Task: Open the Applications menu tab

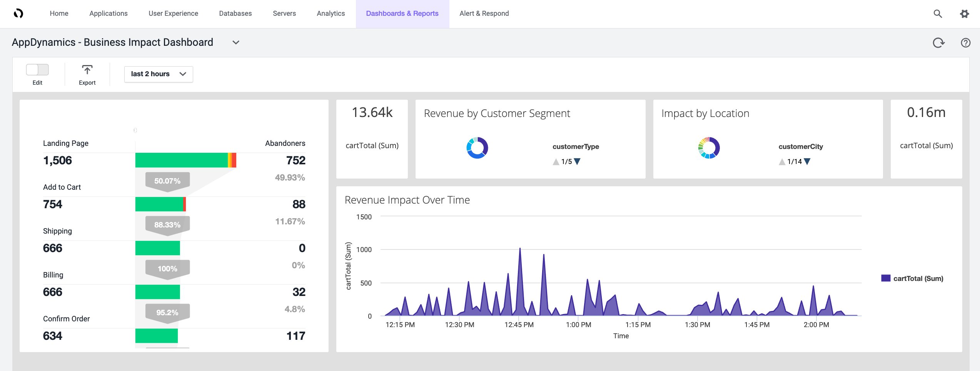Action: point(108,13)
